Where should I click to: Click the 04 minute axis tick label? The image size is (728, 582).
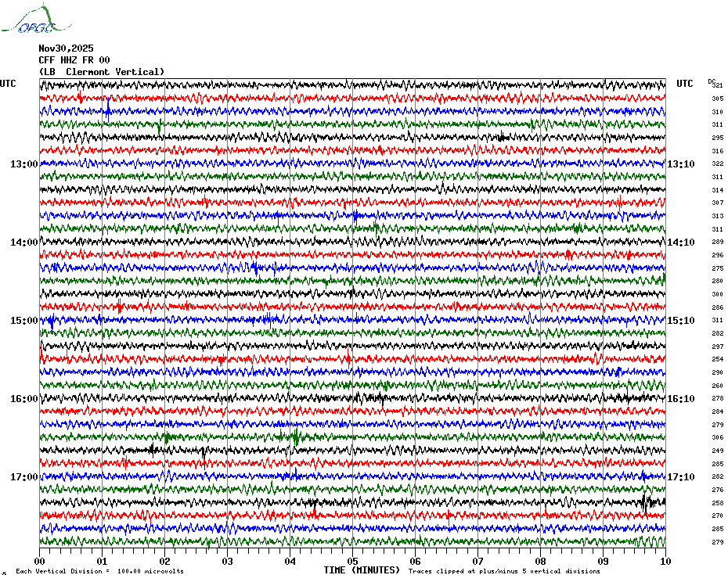point(290,561)
